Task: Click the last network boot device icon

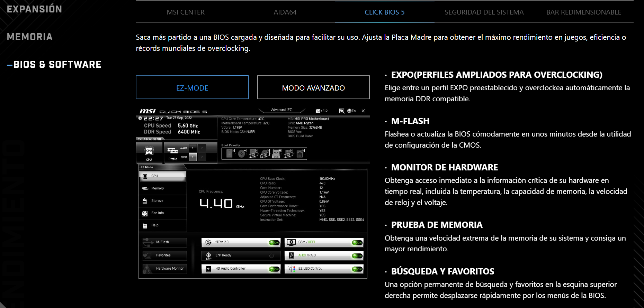Action: (301, 153)
